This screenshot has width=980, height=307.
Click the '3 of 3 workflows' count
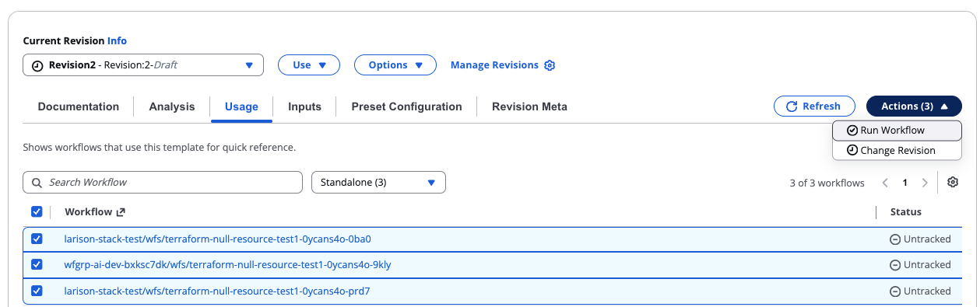(827, 183)
